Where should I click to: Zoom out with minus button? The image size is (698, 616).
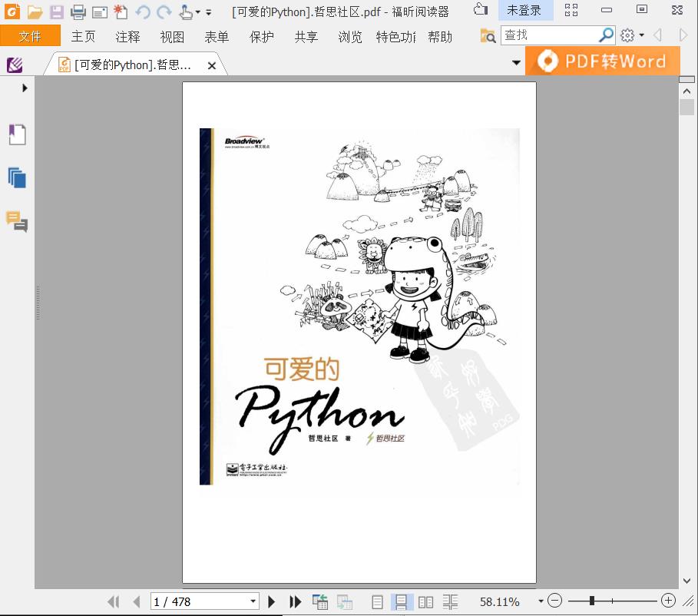(554, 601)
